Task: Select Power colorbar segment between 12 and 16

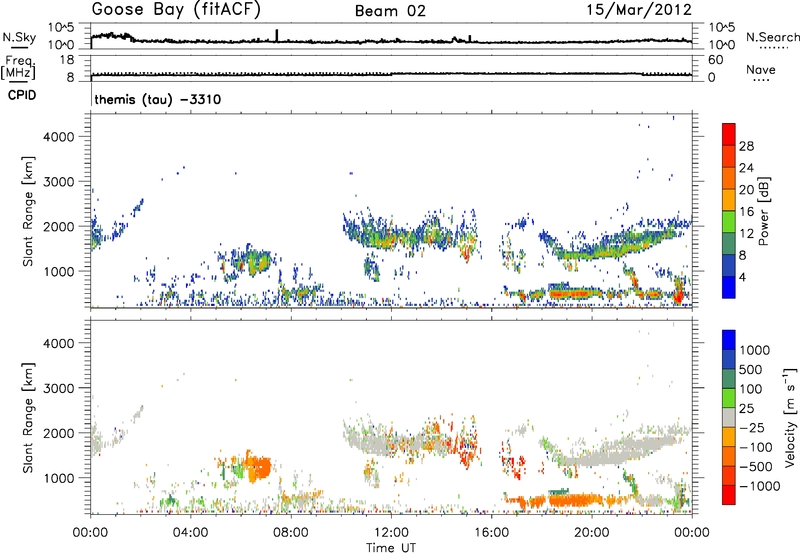Action: click(729, 222)
